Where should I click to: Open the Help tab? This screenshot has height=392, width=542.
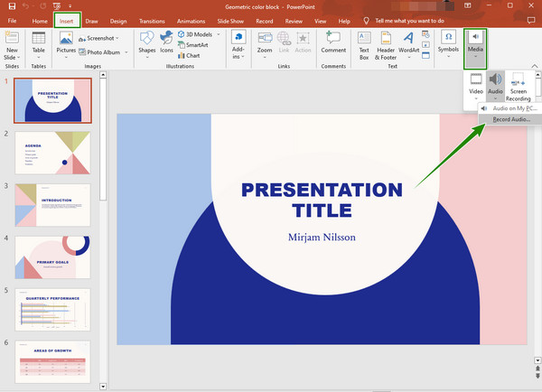point(344,21)
